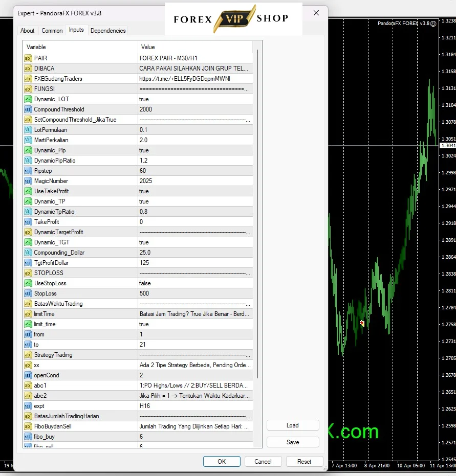The image size is (456, 476).
Task: Click the string icon beside PAIR
Action: point(28,58)
